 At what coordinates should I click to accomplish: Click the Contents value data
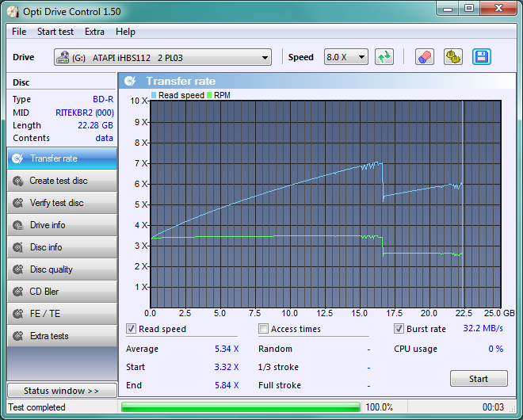point(105,138)
